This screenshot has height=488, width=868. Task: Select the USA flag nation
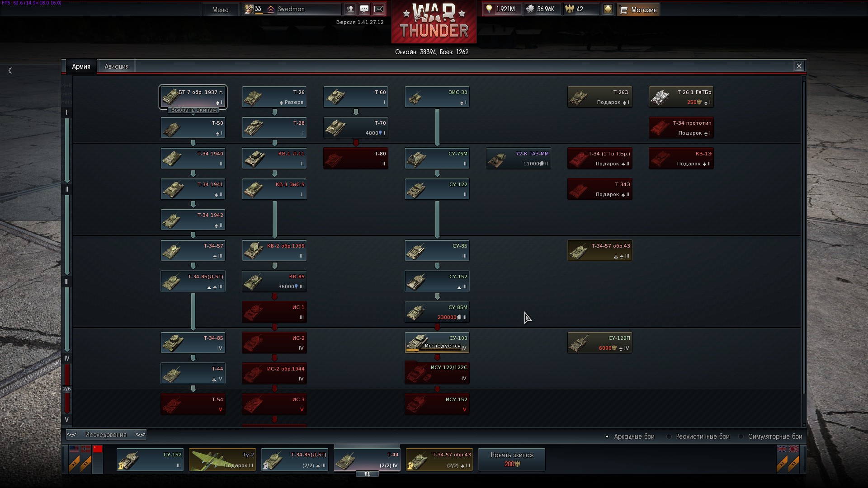coord(74,449)
